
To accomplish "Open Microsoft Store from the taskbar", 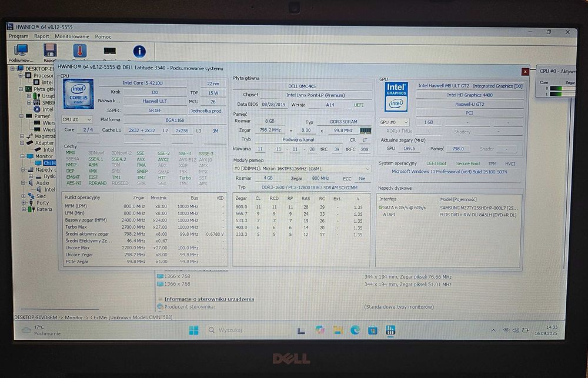I will (x=373, y=330).
